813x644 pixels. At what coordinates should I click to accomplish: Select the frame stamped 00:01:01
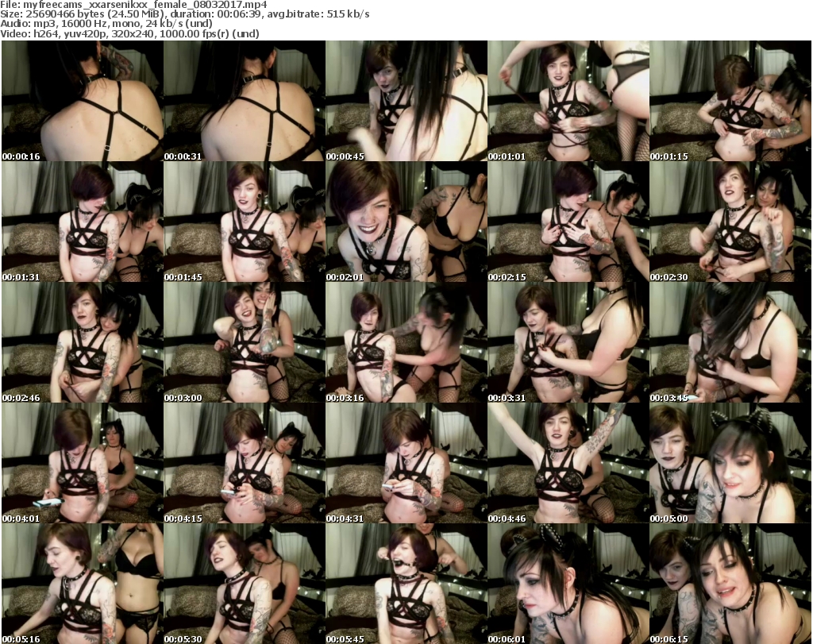point(568,101)
